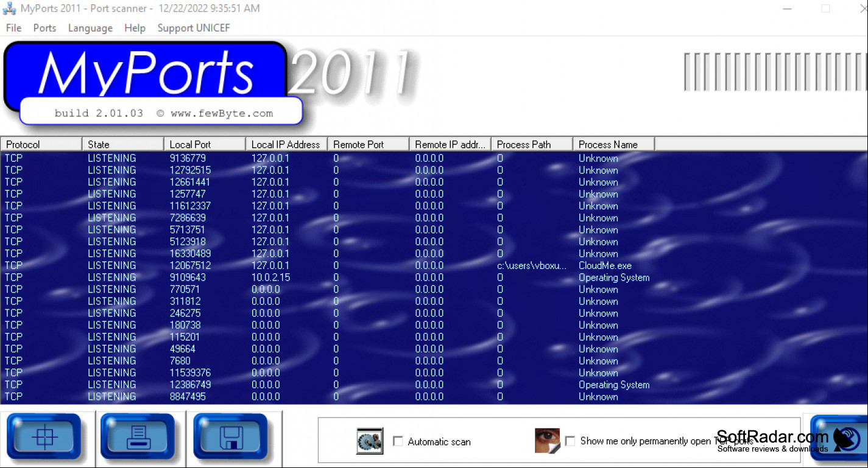This screenshot has width=868, height=468.
Task: Sort by Local IP Address column header
Action: pos(286,144)
